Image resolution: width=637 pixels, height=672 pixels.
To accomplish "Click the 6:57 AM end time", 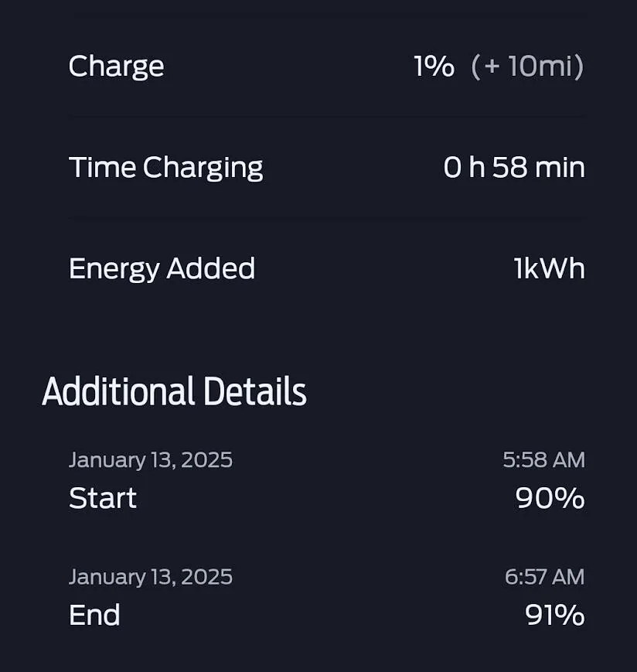I will (x=544, y=577).
